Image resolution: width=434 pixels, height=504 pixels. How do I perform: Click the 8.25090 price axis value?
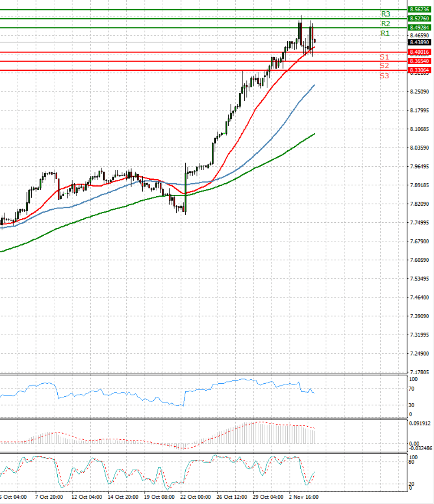pos(419,92)
